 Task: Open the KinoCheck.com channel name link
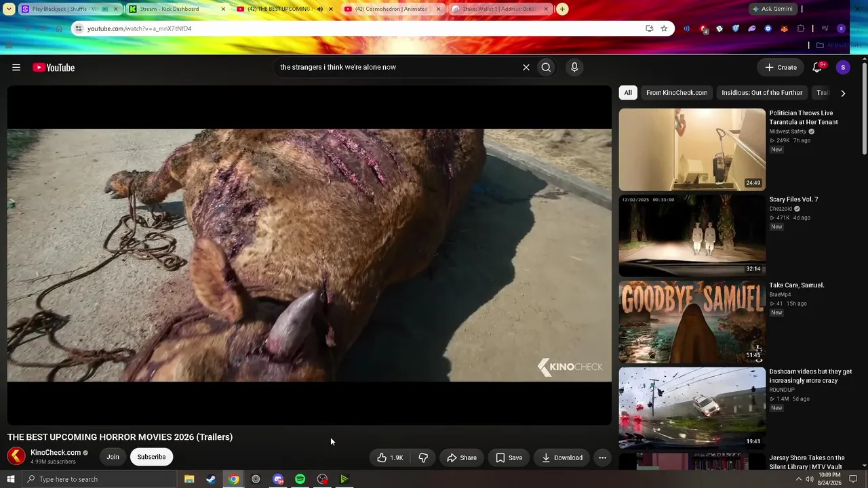click(x=56, y=453)
